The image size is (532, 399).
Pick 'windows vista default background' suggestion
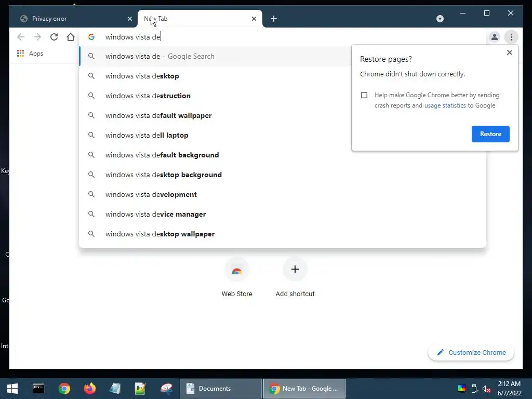pyautogui.click(x=282, y=155)
